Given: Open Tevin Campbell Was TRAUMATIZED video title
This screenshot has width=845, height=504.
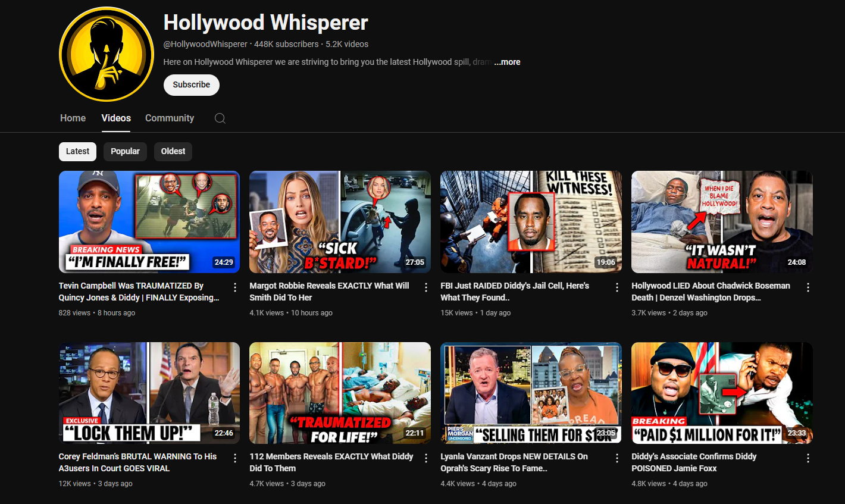Looking at the screenshot, I should tap(139, 292).
